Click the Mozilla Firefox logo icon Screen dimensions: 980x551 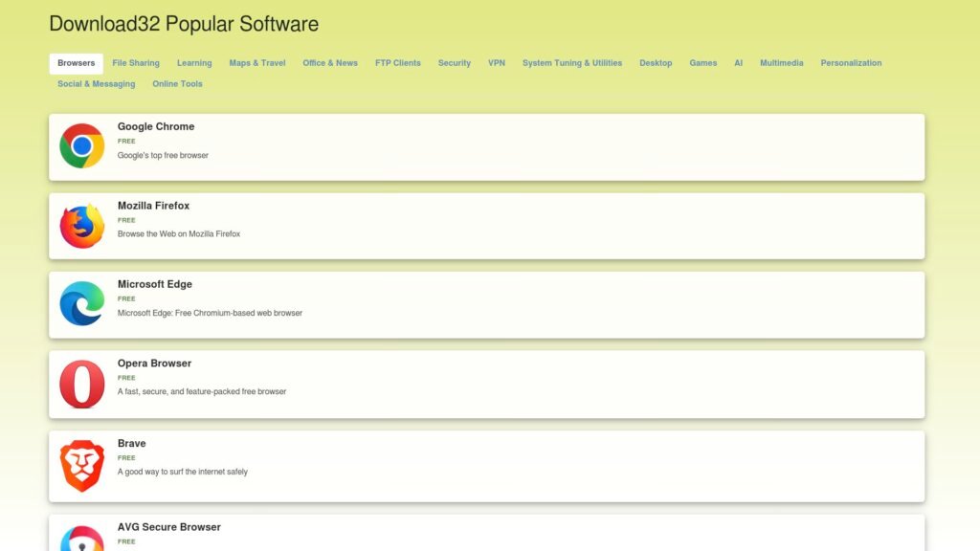82,226
